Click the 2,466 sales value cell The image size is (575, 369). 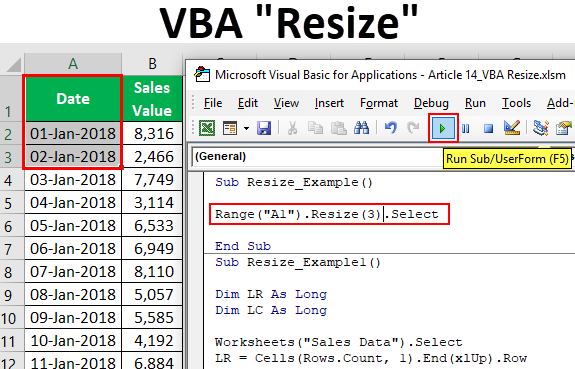coord(152,157)
